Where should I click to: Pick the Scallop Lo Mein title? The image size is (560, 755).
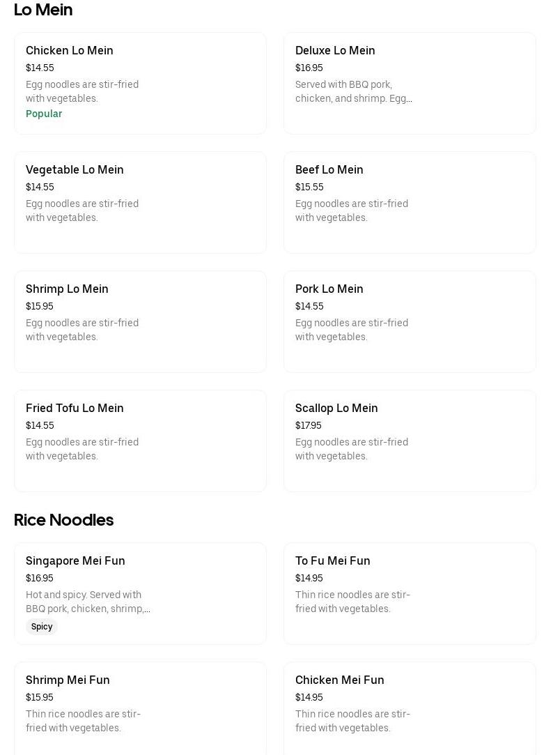(x=336, y=409)
